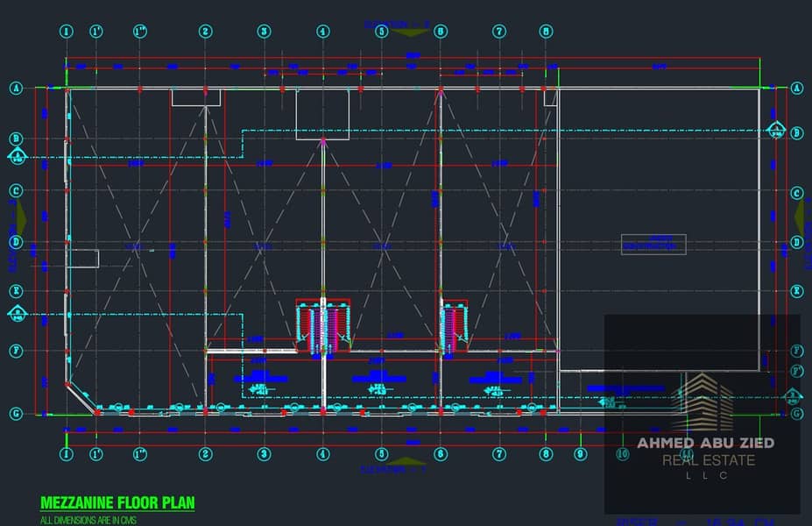812x526 pixels.
Task: Click the section marker triangle left of axis B
Action: [18, 155]
